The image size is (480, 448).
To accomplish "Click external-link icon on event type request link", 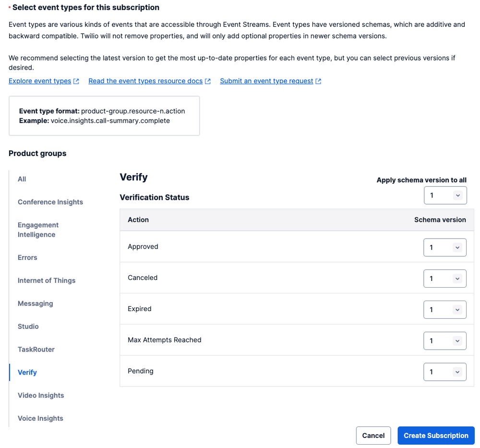I will [318, 81].
